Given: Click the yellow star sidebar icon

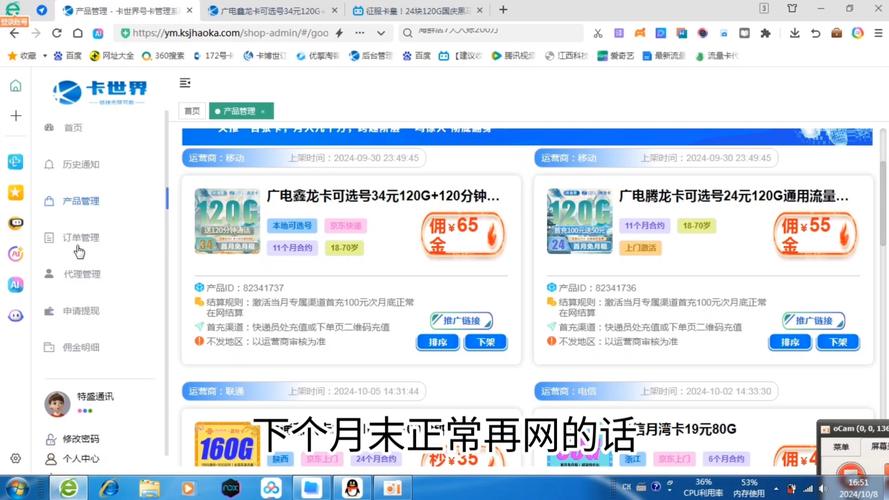Looking at the screenshot, I should pyautogui.click(x=15, y=192).
